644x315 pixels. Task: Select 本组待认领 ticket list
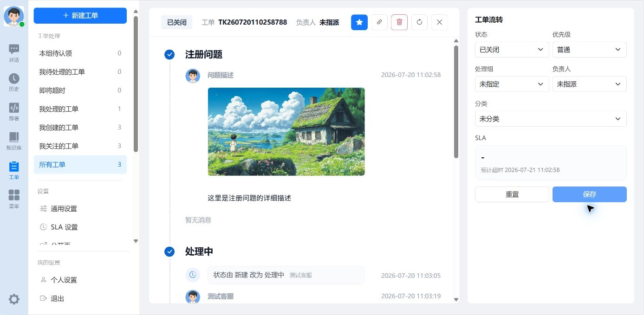(x=80, y=53)
